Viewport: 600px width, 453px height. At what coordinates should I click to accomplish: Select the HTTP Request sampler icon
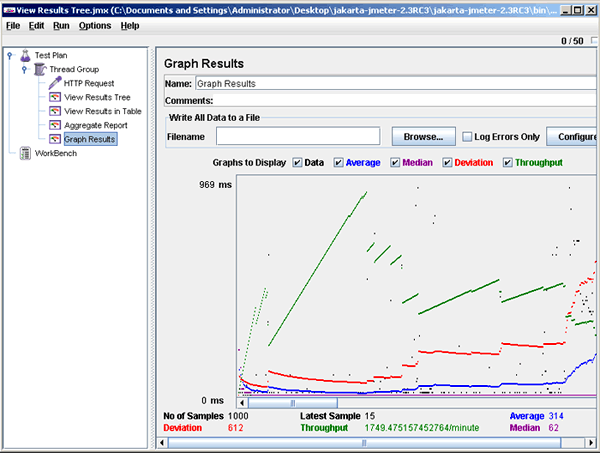54,83
